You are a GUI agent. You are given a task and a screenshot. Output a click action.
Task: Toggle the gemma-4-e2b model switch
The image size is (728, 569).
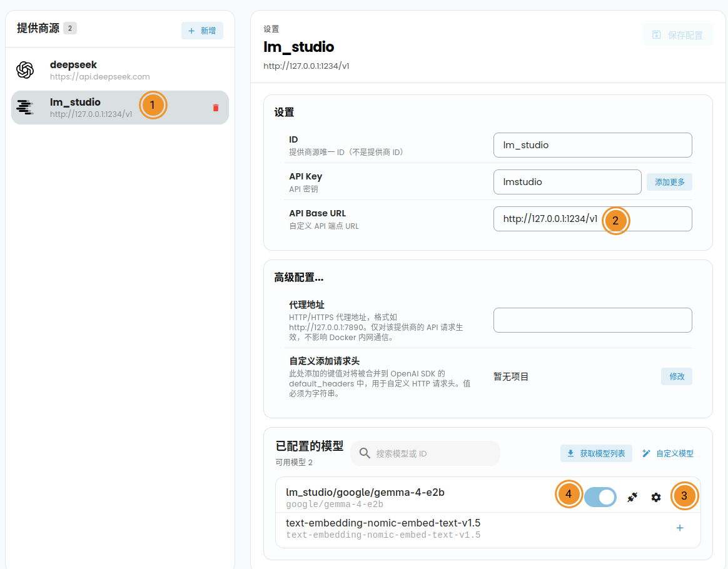(600, 497)
